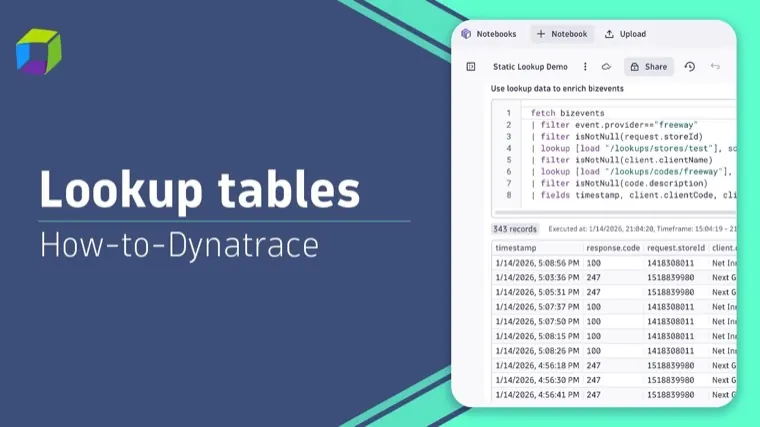Click the query editor horizontal scrollbar
Image resolution: width=760 pixels, height=427 pixels.
point(615,212)
